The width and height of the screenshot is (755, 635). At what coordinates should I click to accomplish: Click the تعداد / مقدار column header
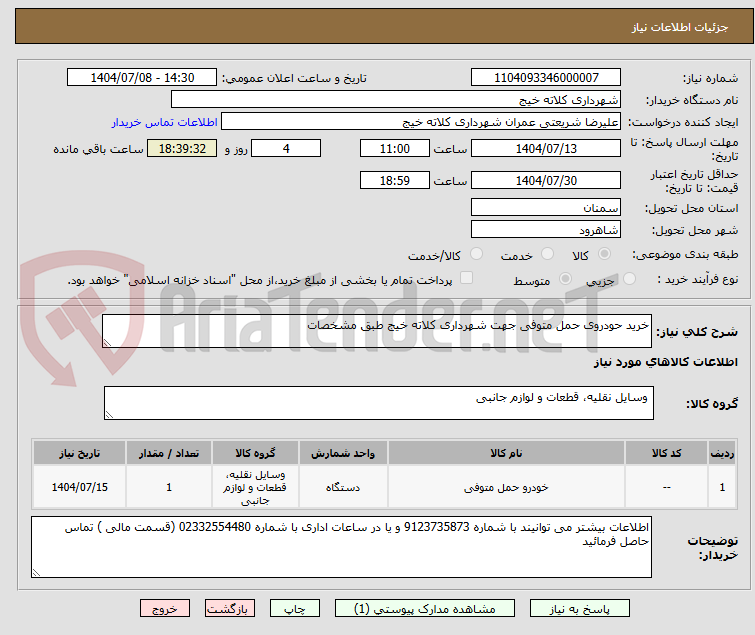tap(169, 453)
